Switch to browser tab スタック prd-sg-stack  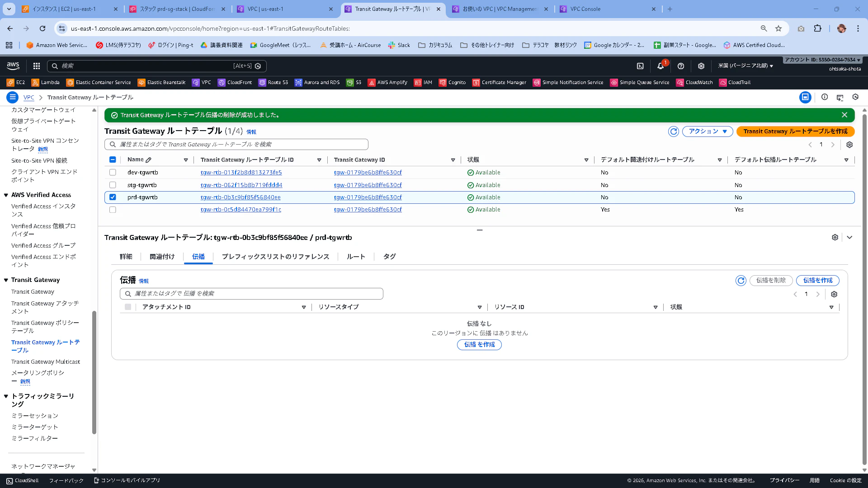point(177,9)
